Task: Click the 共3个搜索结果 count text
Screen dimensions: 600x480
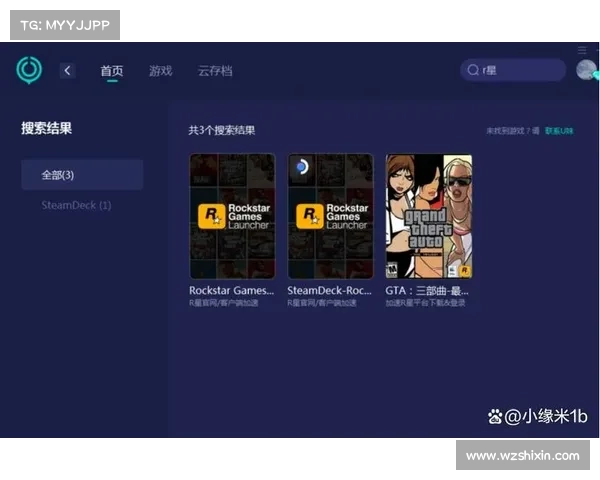Action: coord(222,130)
